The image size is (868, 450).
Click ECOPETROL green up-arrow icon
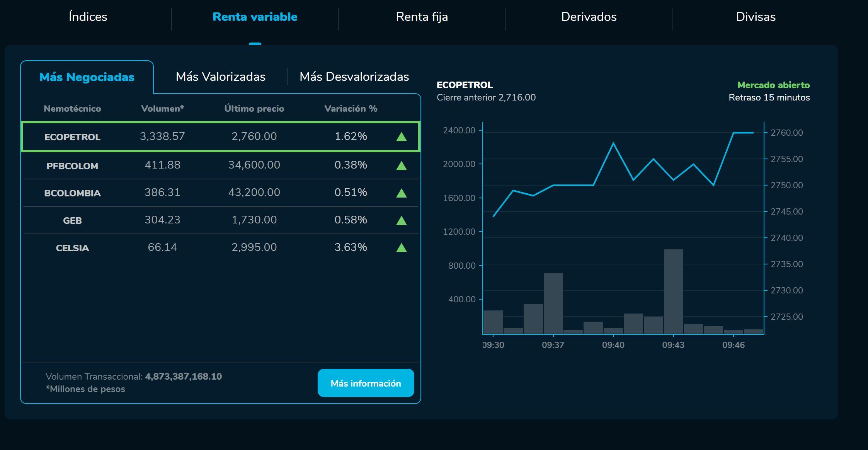point(402,137)
